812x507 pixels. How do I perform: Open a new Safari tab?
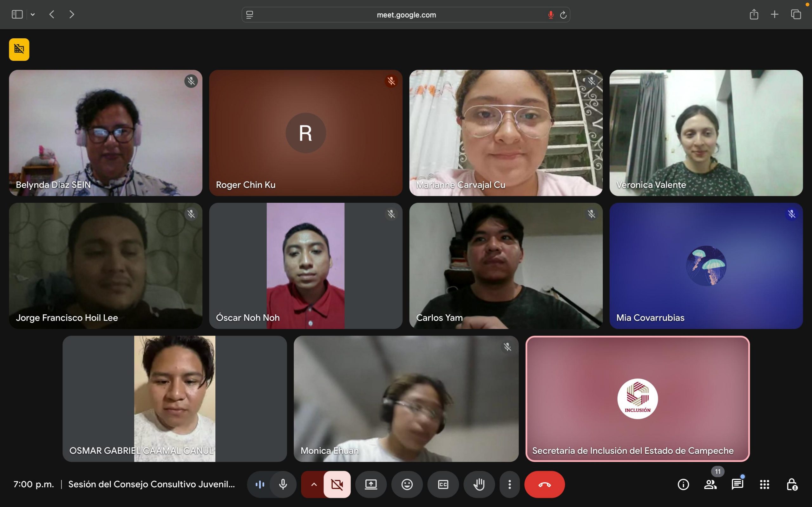[x=775, y=15]
